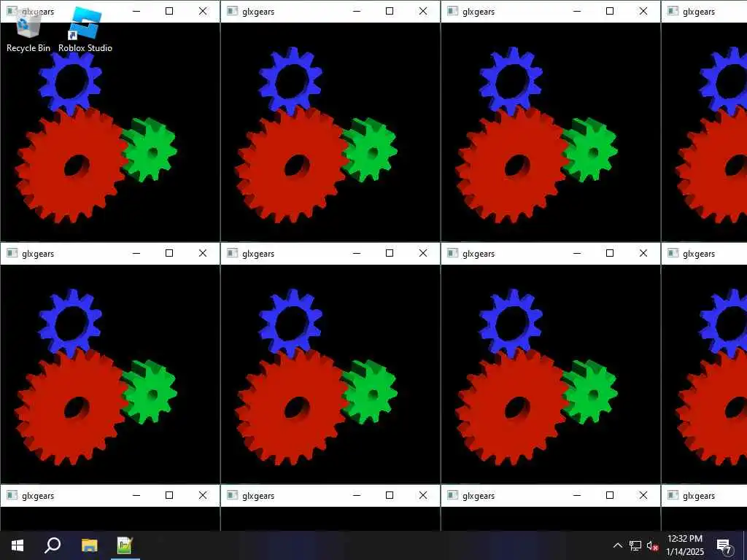
Task: Maximize the middle-row second glxgears window
Action: [390, 253]
